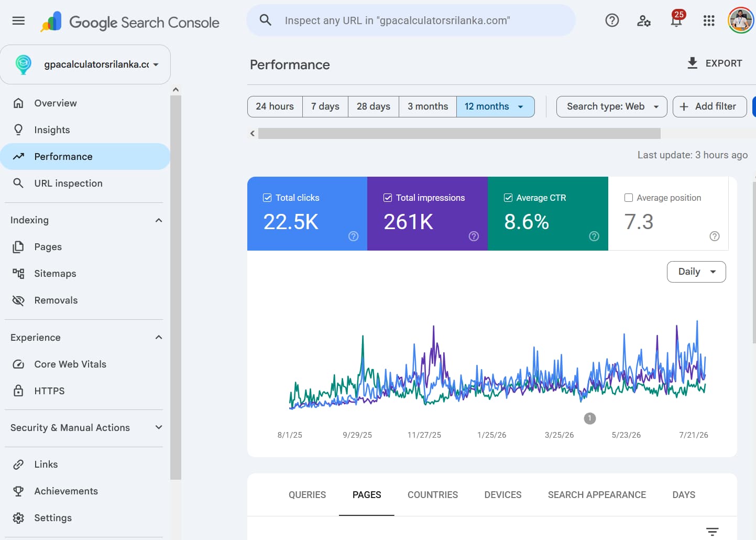
Task: Click the HTTPS padlock icon
Action: 18,391
